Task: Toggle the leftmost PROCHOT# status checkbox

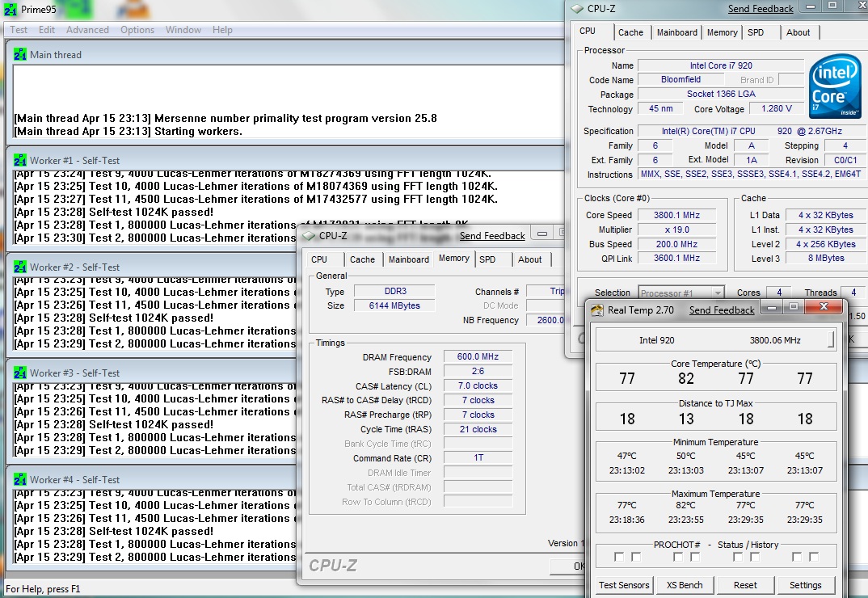Action: click(x=619, y=557)
